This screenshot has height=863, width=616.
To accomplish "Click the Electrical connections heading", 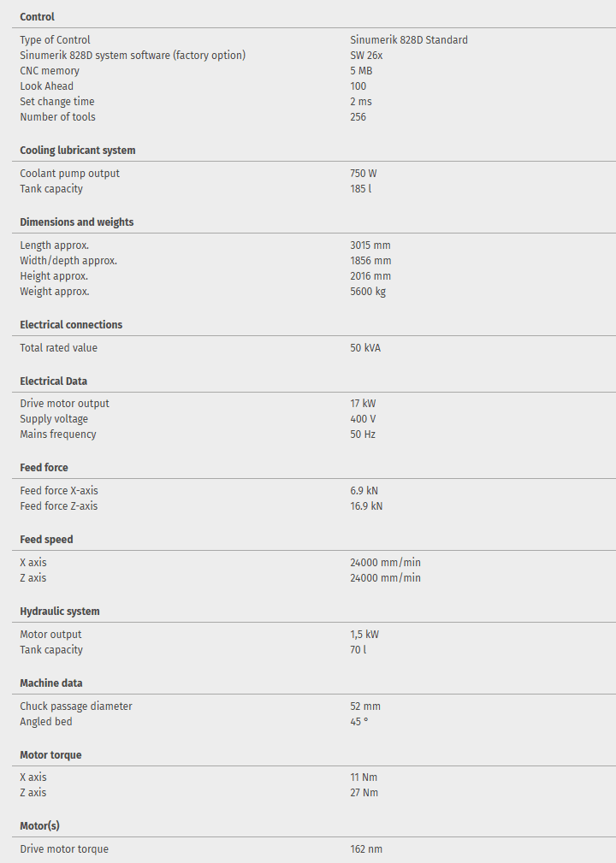I will 71,325.
